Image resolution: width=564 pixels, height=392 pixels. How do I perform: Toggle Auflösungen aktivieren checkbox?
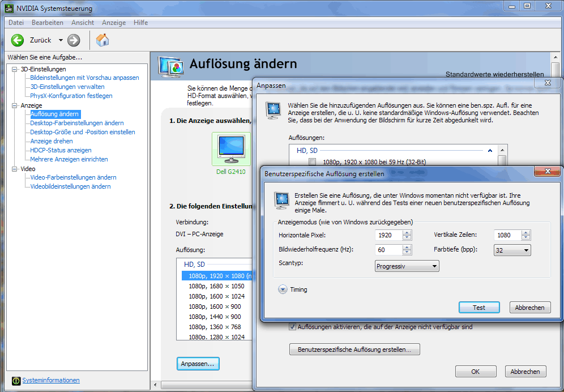click(x=292, y=327)
